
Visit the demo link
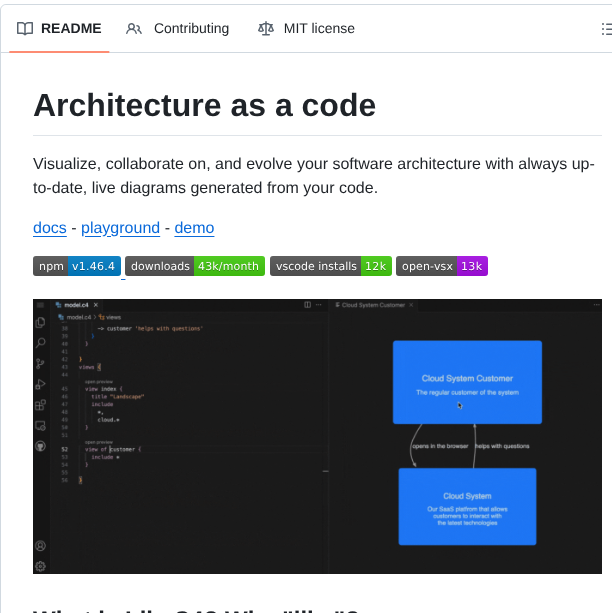(194, 228)
